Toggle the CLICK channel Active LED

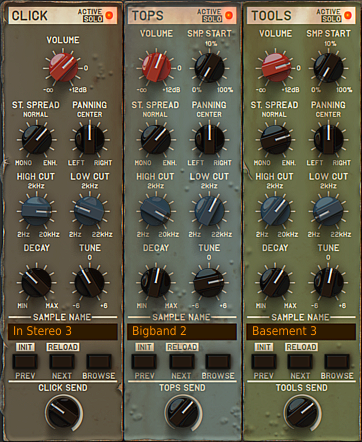point(109,15)
